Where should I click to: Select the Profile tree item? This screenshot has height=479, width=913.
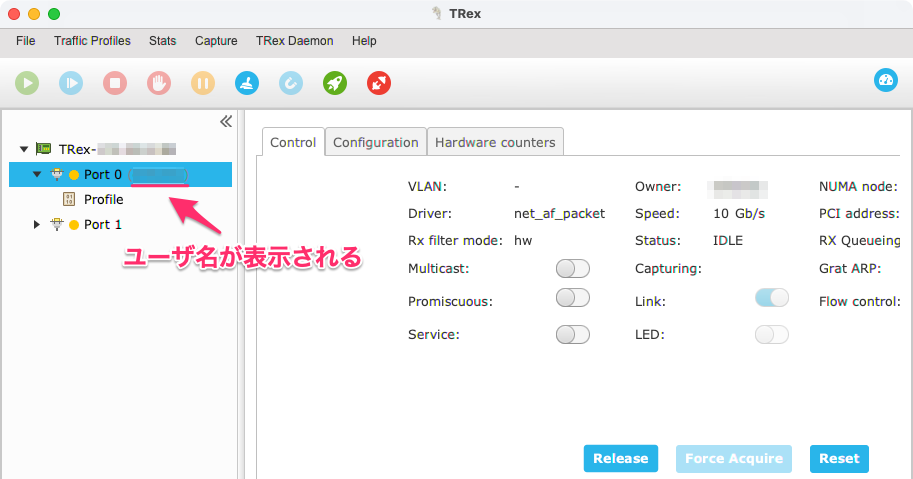pos(103,200)
